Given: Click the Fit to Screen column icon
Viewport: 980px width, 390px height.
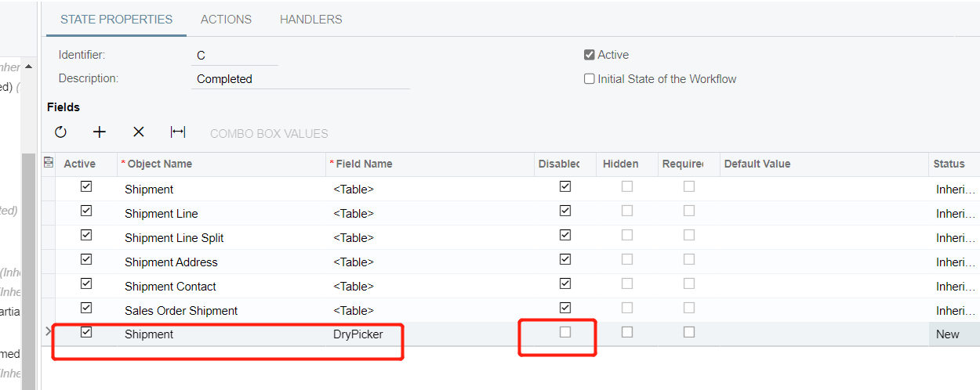Looking at the screenshot, I should 178,132.
